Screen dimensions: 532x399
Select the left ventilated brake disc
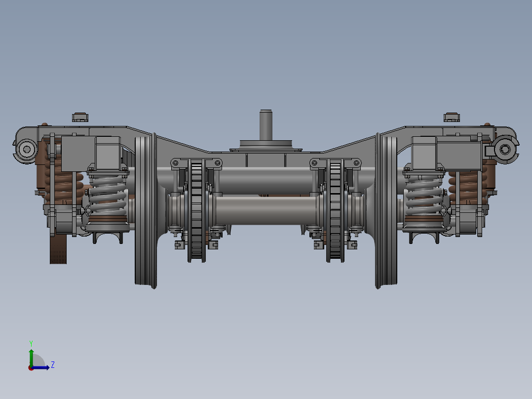(x=196, y=210)
